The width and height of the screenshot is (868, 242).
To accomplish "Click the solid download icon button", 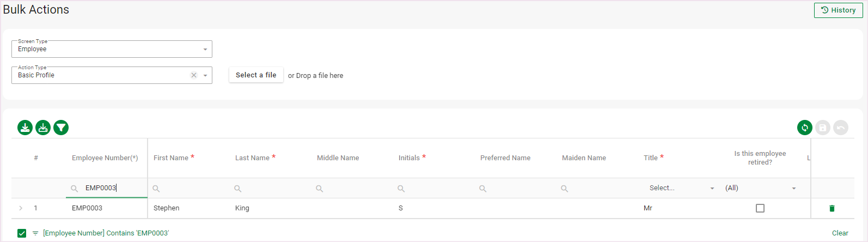I will click(x=25, y=128).
